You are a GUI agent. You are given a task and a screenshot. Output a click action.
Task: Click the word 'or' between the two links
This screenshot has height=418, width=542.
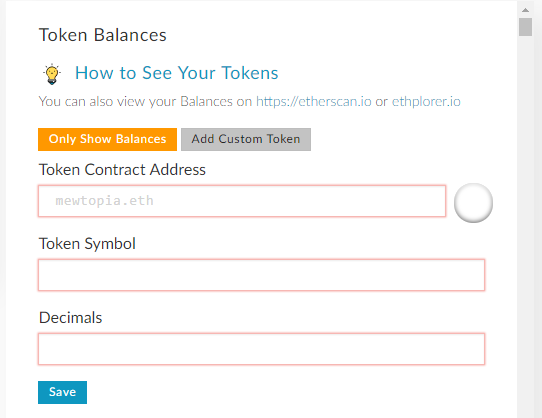pos(382,102)
